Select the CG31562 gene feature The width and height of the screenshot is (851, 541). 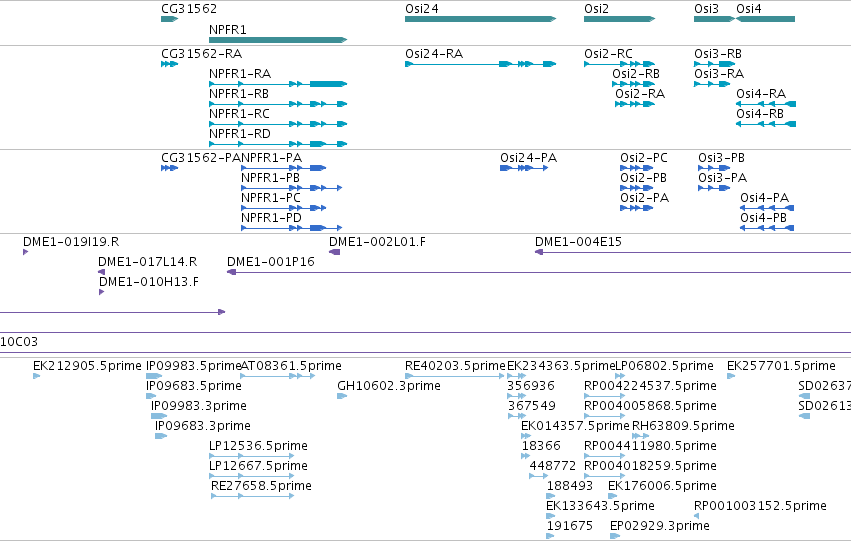[169, 19]
